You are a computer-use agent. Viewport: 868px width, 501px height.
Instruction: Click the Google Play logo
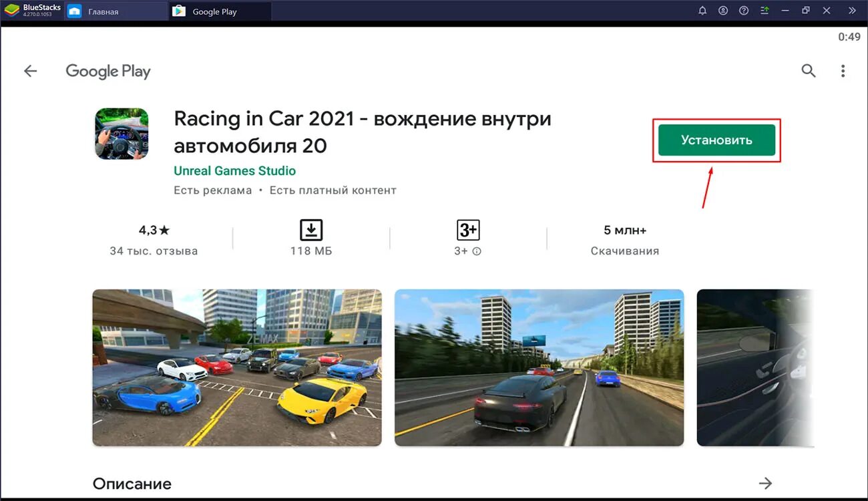point(108,71)
